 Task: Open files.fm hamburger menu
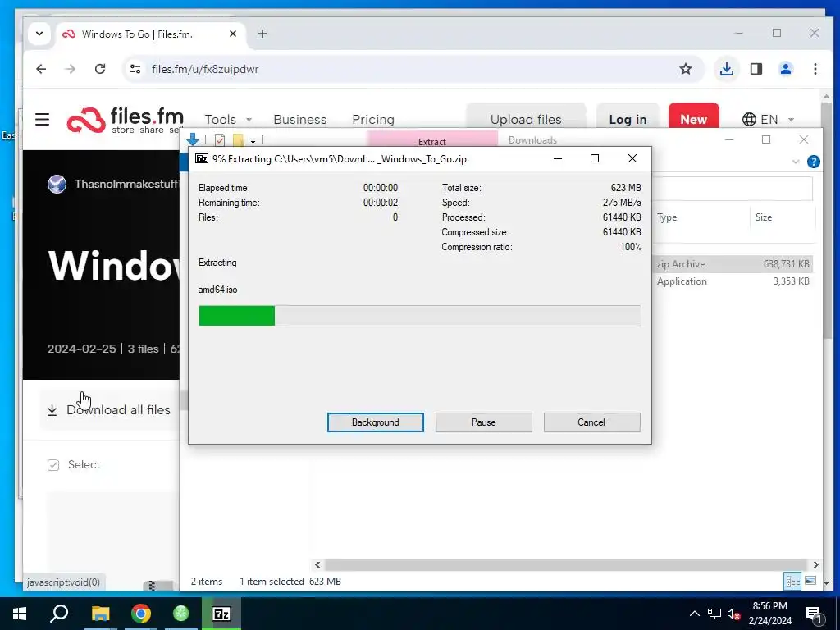43,119
